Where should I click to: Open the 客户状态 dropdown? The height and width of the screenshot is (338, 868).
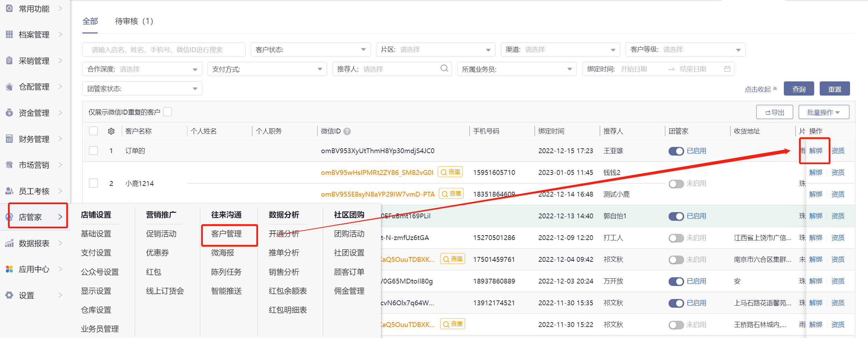click(x=310, y=50)
